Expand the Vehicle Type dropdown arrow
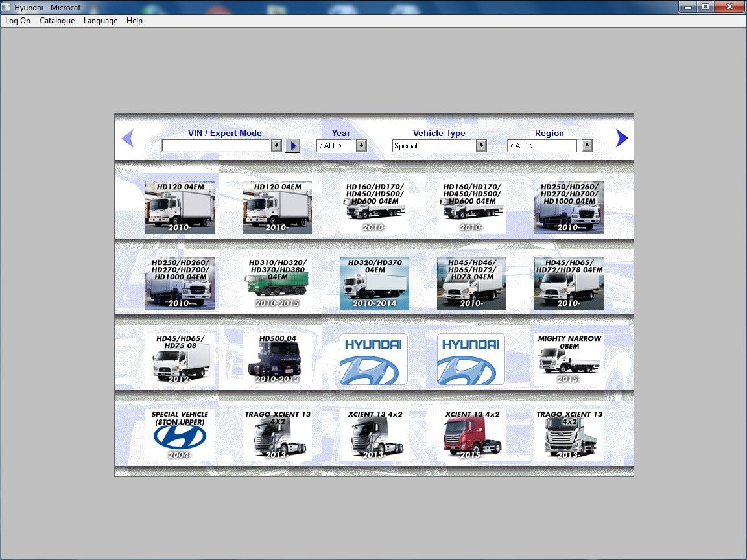This screenshot has width=747, height=560. tap(481, 146)
